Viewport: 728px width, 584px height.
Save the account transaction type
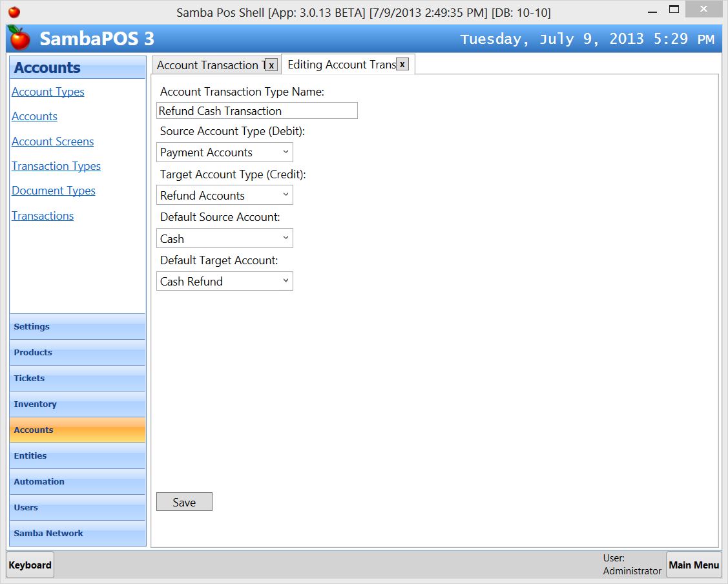[x=184, y=502]
